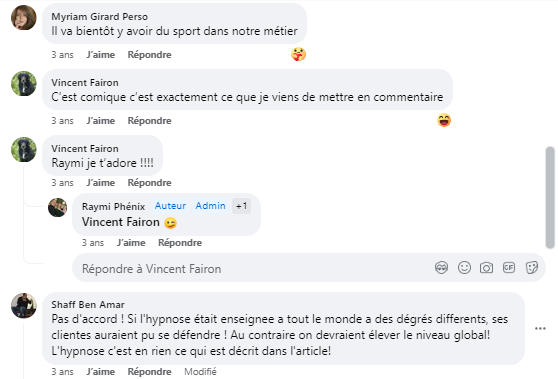Click Shaff Ben Amar's avatar
Viewport: 558px width, 379px height.
[x=24, y=305]
